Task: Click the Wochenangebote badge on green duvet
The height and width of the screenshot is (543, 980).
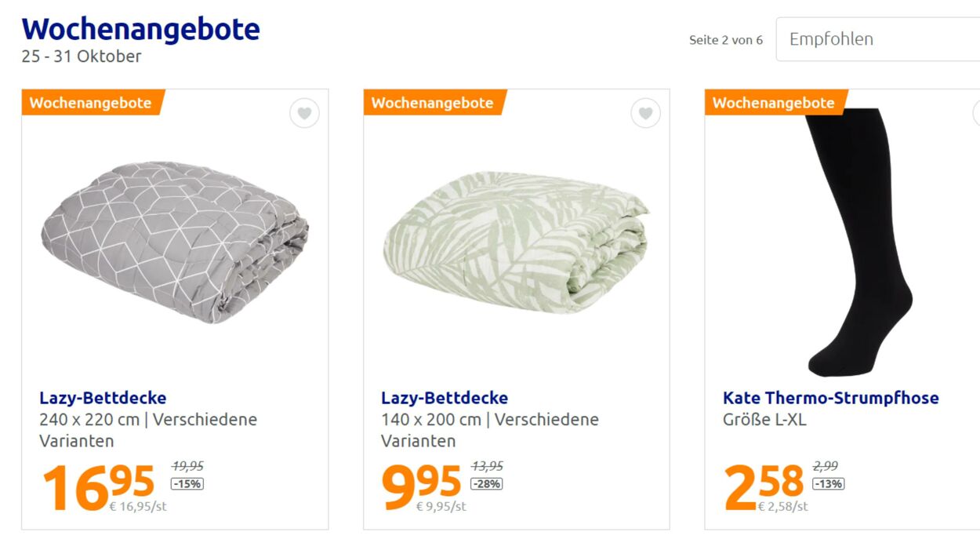Action: point(433,103)
